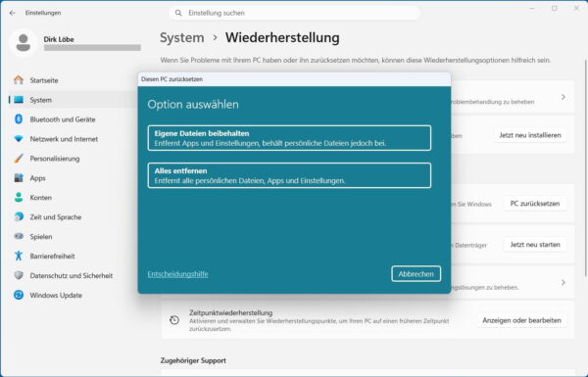Open the user avatar of Dirk Löbe
This screenshot has width=588, height=377.
click(24, 43)
